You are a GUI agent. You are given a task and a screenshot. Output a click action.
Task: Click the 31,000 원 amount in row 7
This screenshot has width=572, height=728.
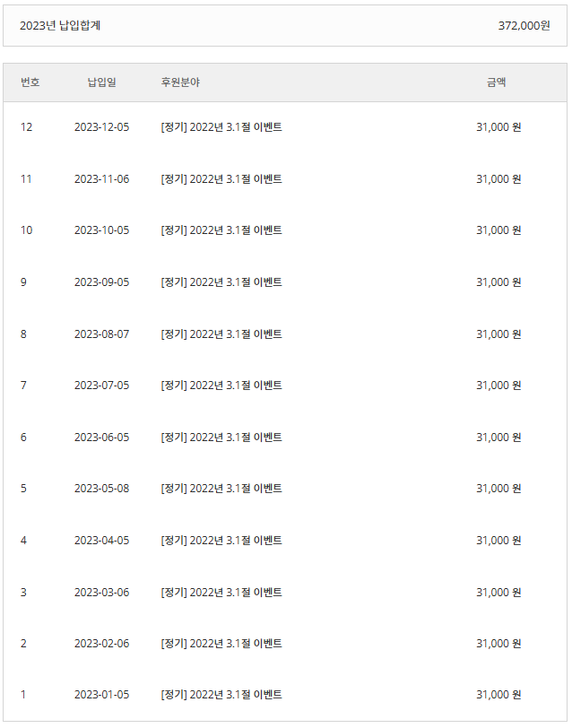click(x=498, y=386)
